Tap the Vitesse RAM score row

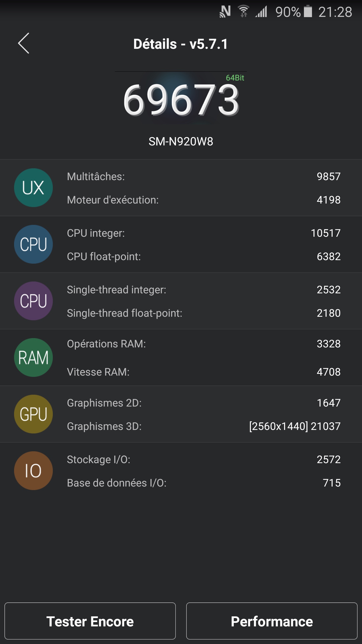pyautogui.click(x=204, y=372)
